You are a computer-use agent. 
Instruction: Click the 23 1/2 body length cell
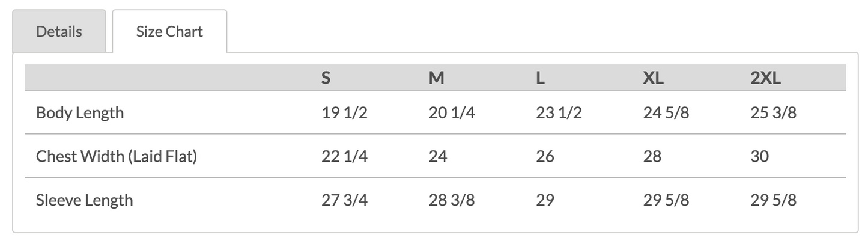[558, 112]
